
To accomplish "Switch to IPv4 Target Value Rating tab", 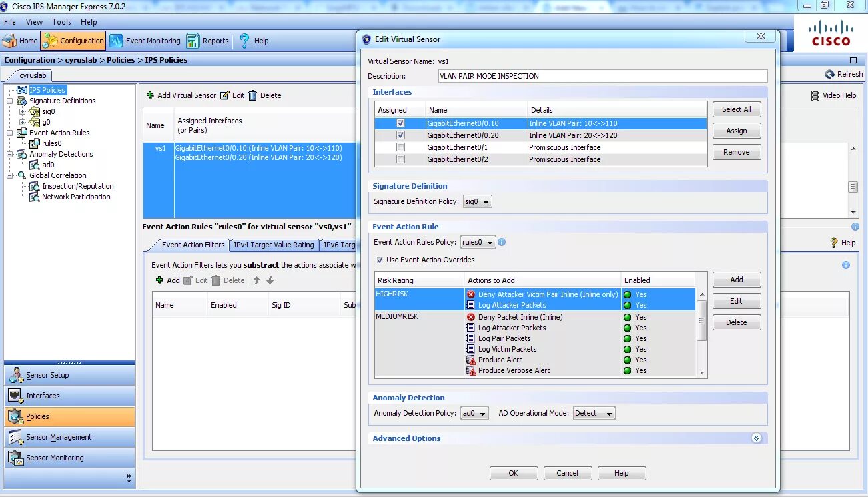I will pyautogui.click(x=274, y=245).
